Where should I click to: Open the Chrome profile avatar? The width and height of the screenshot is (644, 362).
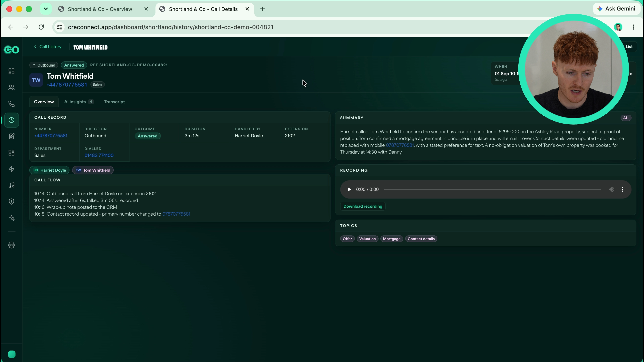click(x=618, y=27)
